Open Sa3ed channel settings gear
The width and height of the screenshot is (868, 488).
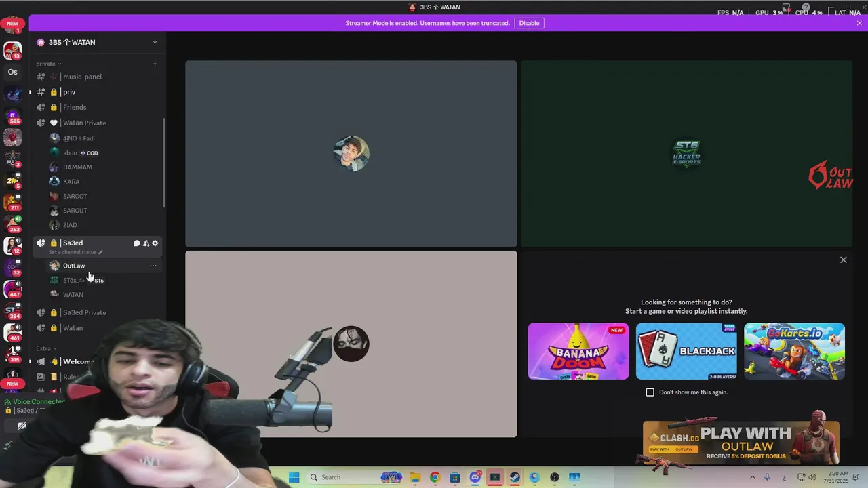pos(155,243)
